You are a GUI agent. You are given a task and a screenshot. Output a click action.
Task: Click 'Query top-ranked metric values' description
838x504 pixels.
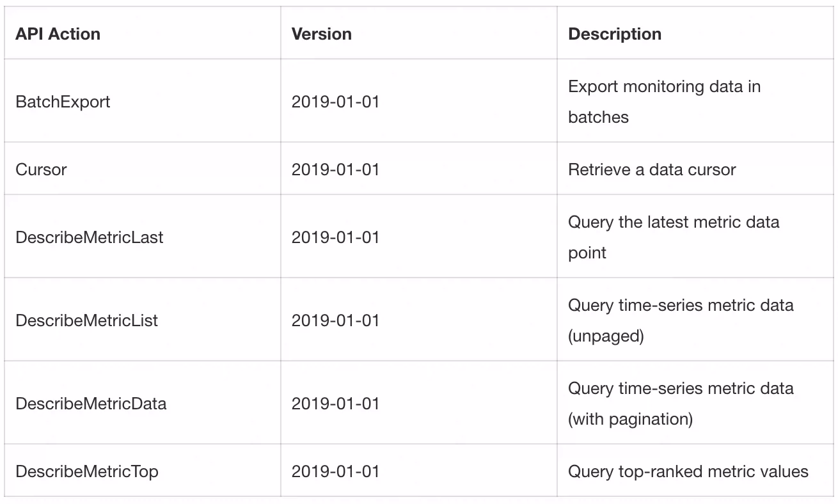tap(688, 471)
